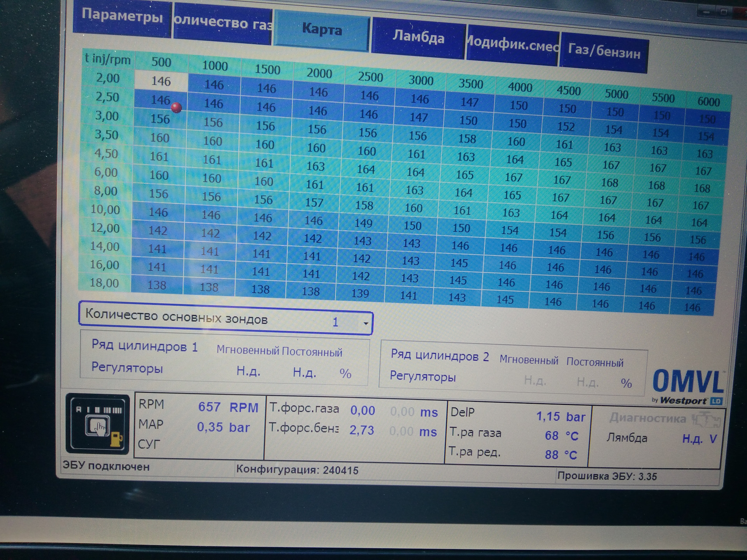Click the Лямбда Н.д. V reading

700,439
